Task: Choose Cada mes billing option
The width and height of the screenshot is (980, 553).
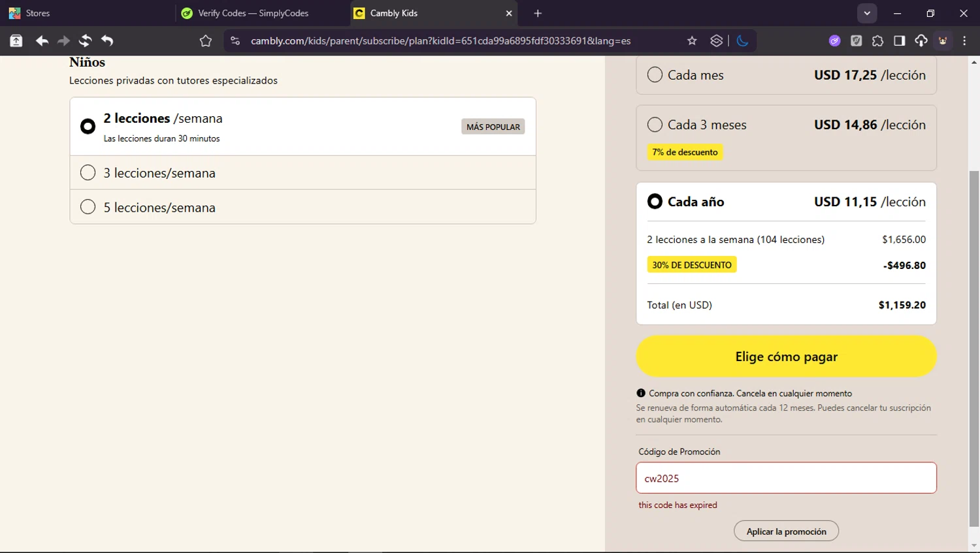Action: click(786, 75)
